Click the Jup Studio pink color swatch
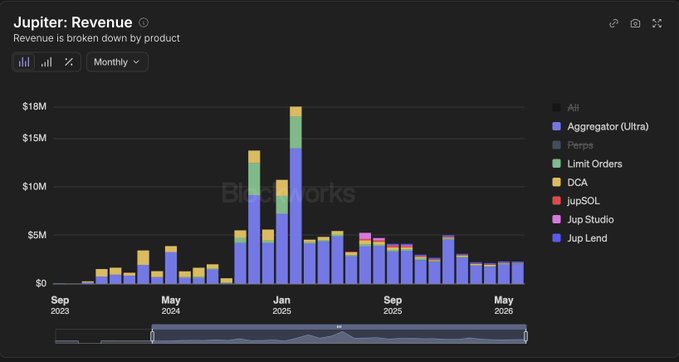 point(557,220)
